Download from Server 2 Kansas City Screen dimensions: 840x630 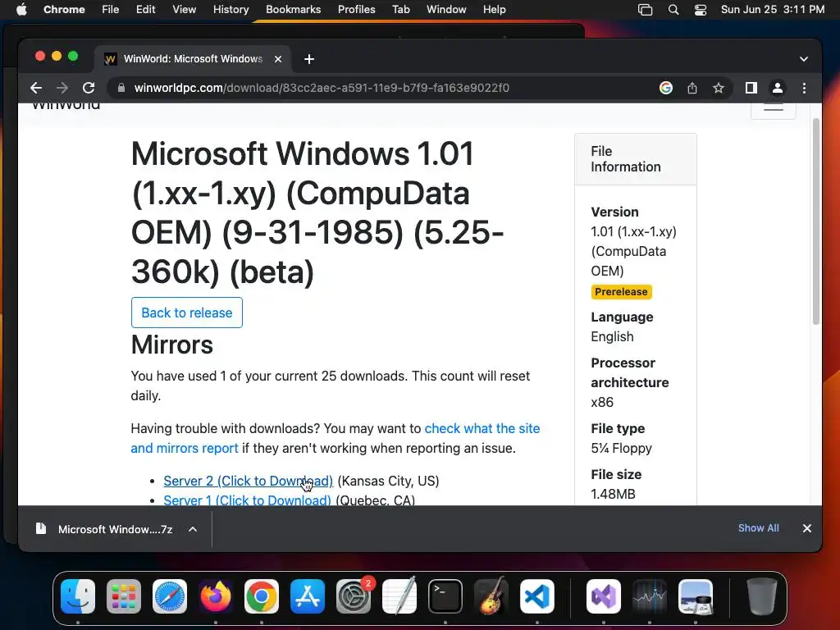(248, 481)
